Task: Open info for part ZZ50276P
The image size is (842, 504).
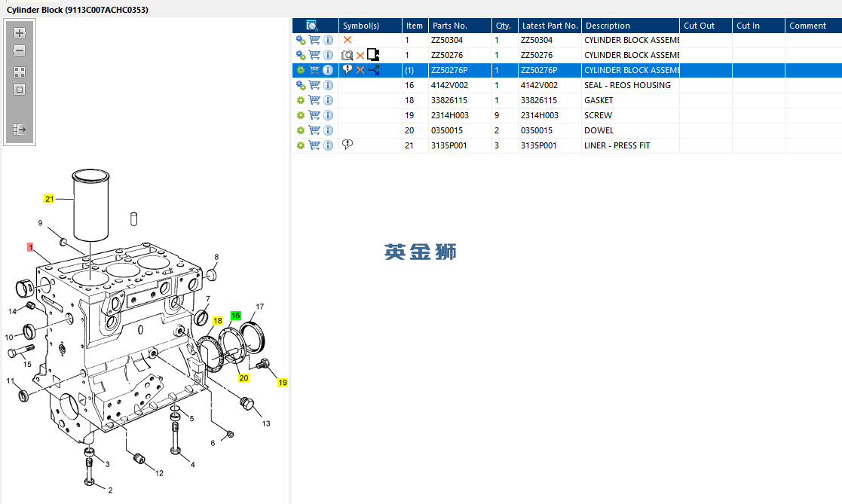Action: tap(328, 70)
